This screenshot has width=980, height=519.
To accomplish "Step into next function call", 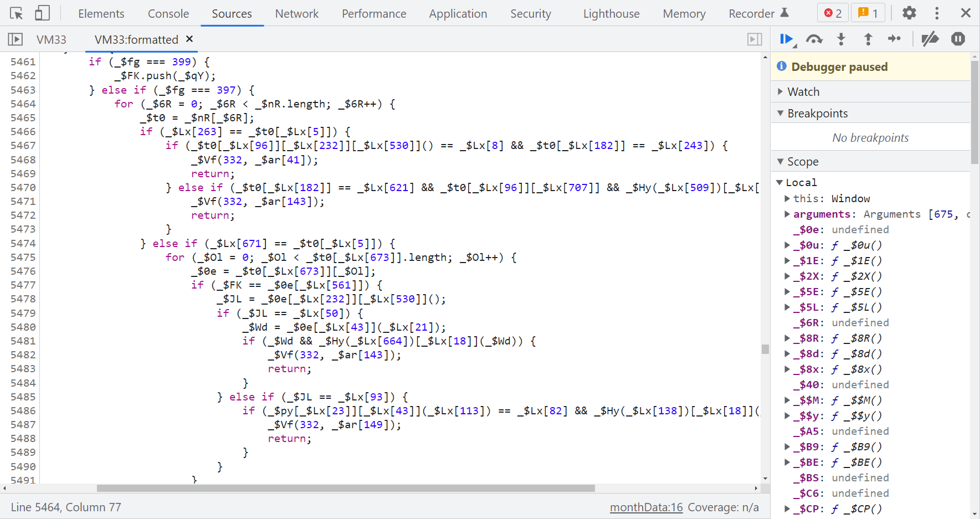I will point(841,39).
